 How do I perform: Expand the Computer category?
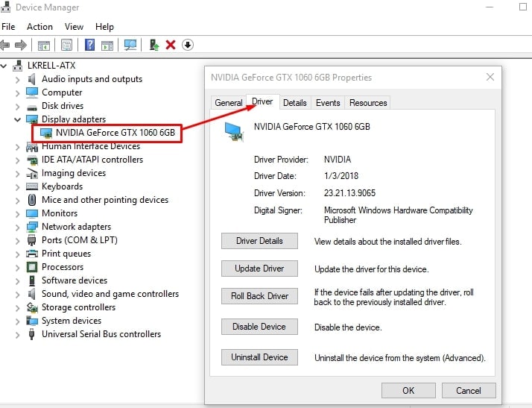tap(18, 92)
